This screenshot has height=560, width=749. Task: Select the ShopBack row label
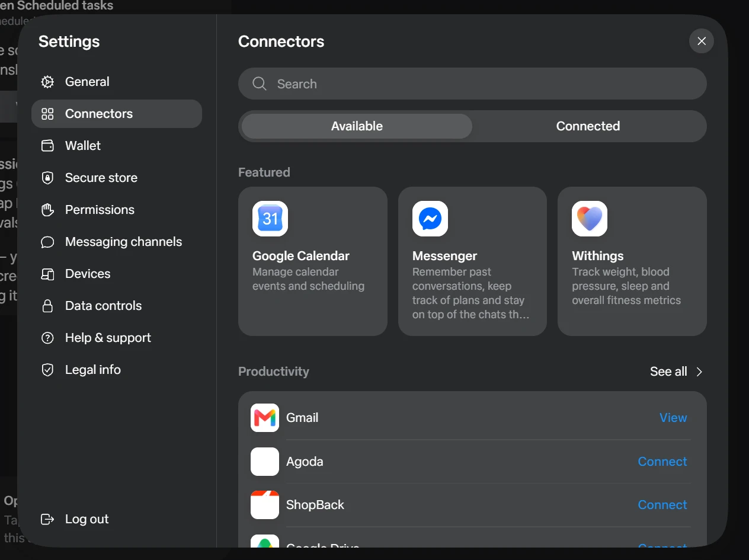[315, 505]
